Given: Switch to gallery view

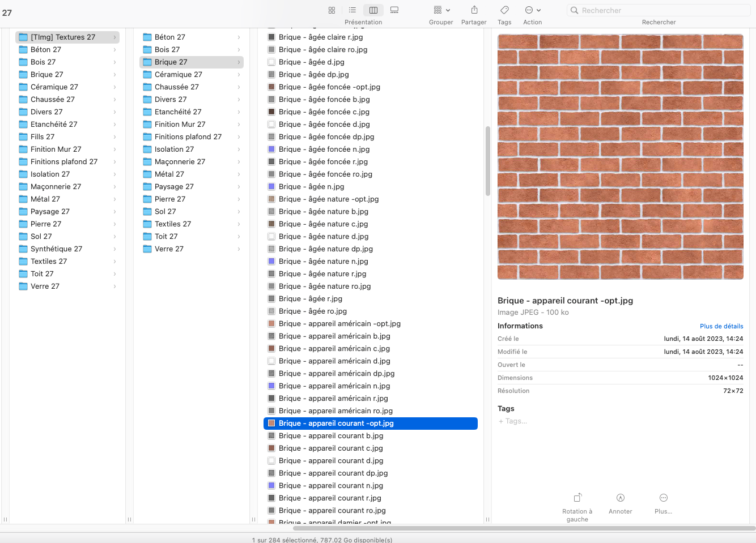Looking at the screenshot, I should [x=394, y=10].
